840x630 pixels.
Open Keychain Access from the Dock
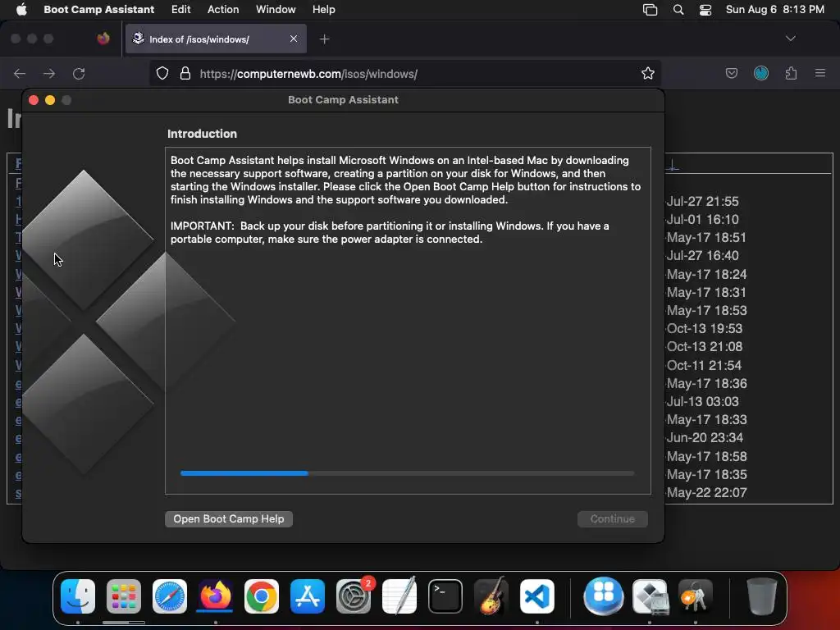[696, 596]
